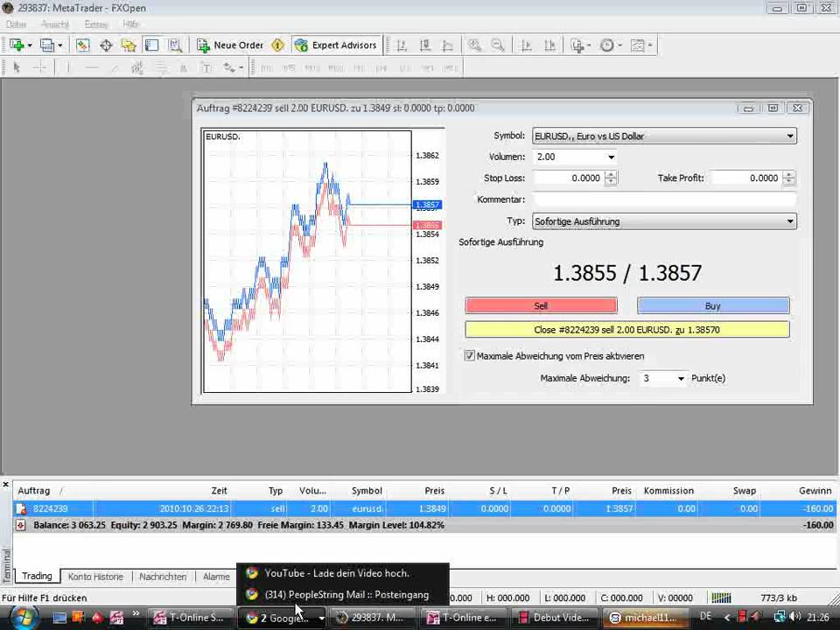The image size is (840, 630).
Task: Open the Strategy Tester icon
Action: pos(175,45)
